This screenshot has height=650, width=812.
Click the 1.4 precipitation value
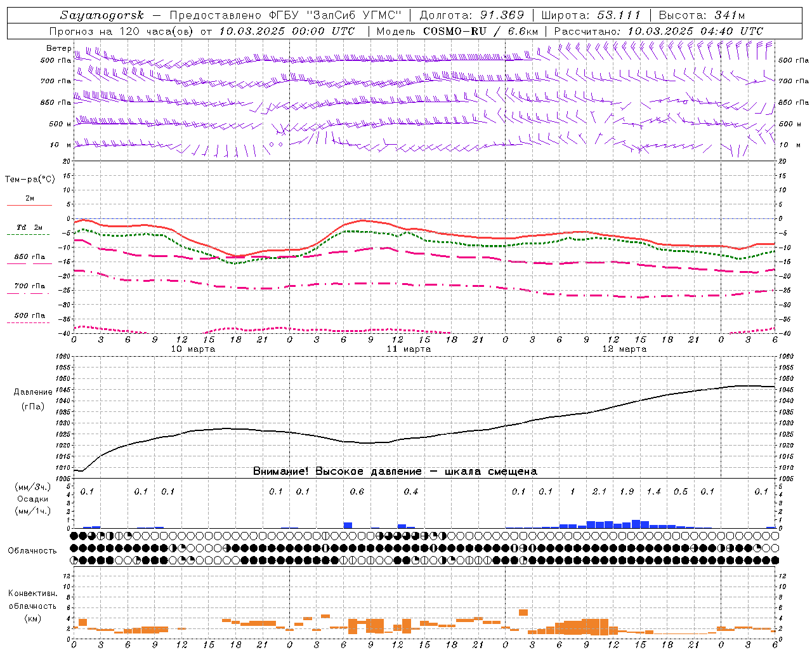pos(653,491)
